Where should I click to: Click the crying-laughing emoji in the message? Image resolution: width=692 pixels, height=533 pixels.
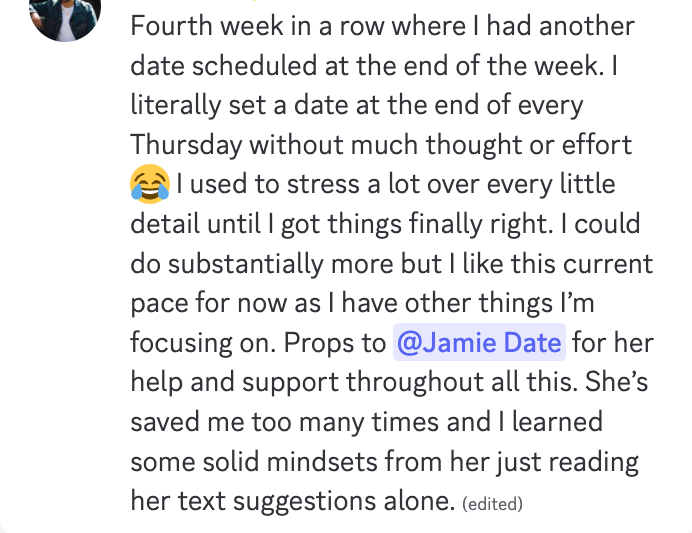pos(150,184)
